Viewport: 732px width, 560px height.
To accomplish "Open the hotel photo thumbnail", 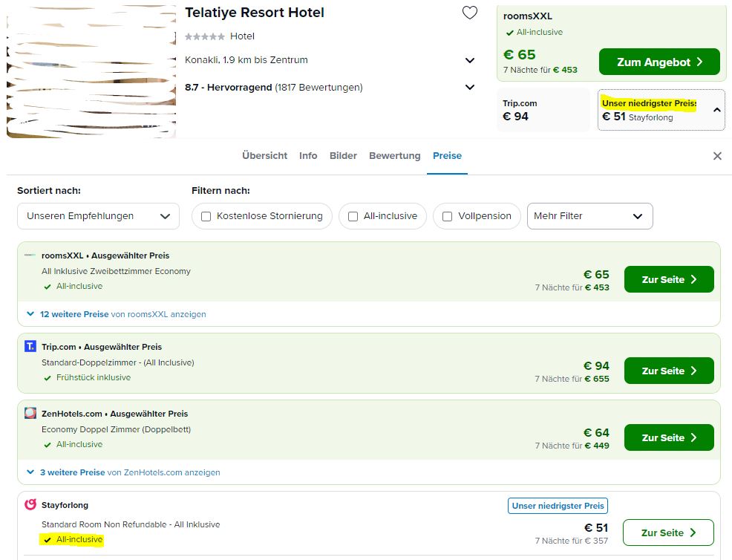I will (91, 71).
